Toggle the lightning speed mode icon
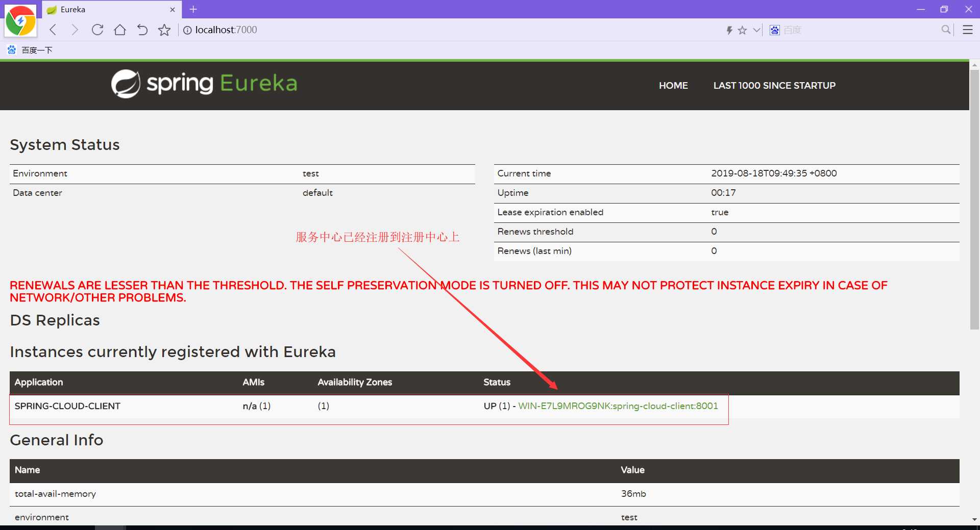Viewport: 980px width, 530px height. click(x=729, y=30)
